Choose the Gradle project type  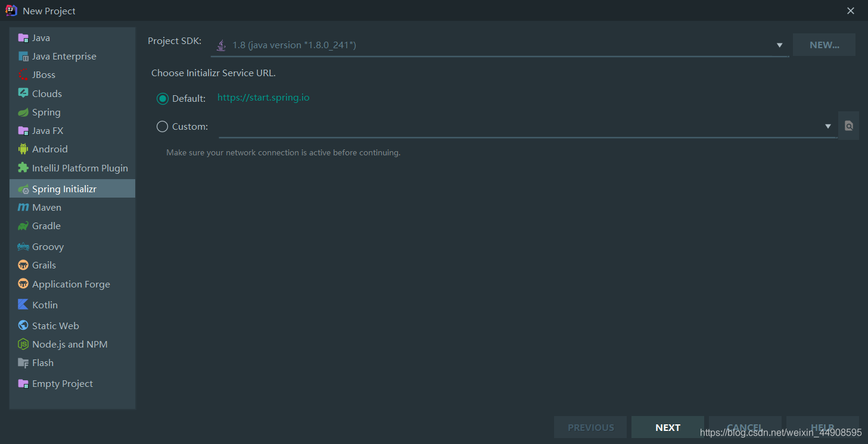[x=72, y=226]
